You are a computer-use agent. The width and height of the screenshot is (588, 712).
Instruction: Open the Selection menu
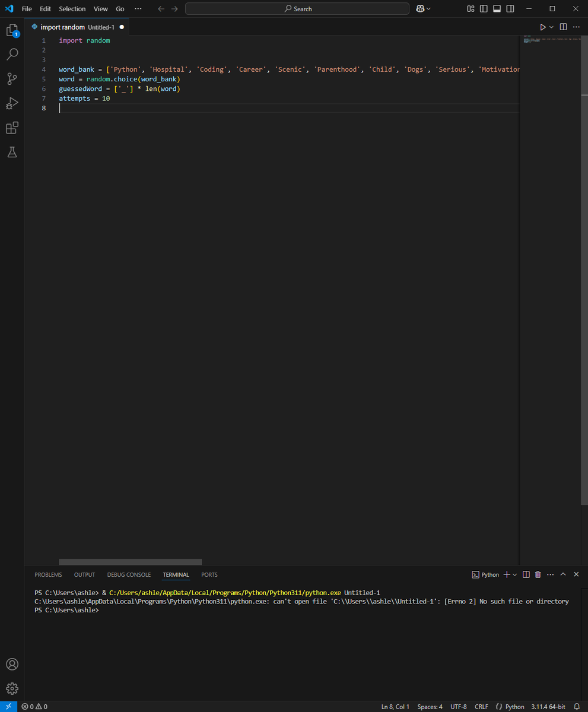[x=72, y=9]
